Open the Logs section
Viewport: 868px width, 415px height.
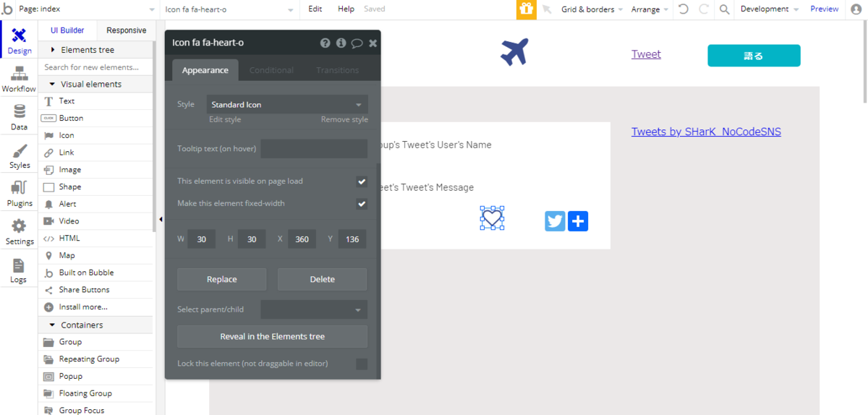20,270
